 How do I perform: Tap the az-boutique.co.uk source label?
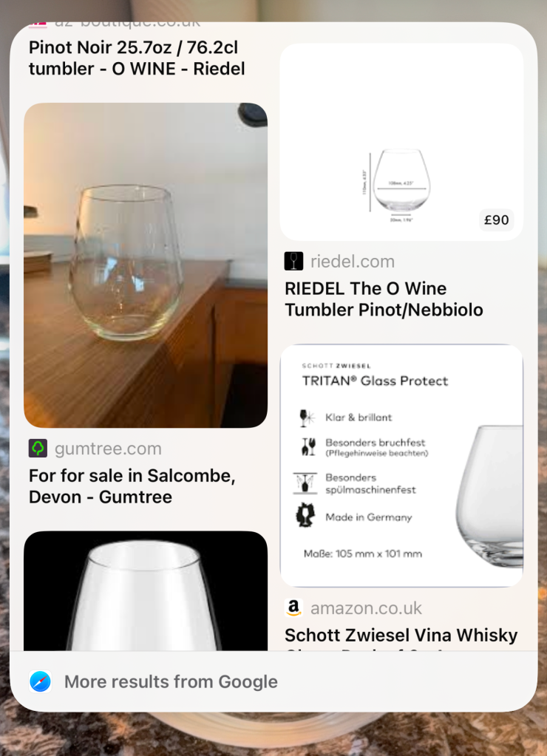pyautogui.click(x=118, y=24)
